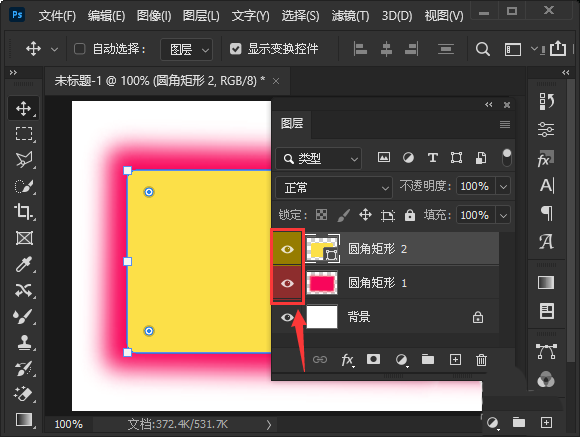Add a layer style with fx button
This screenshot has height=437, width=580.
347,360
